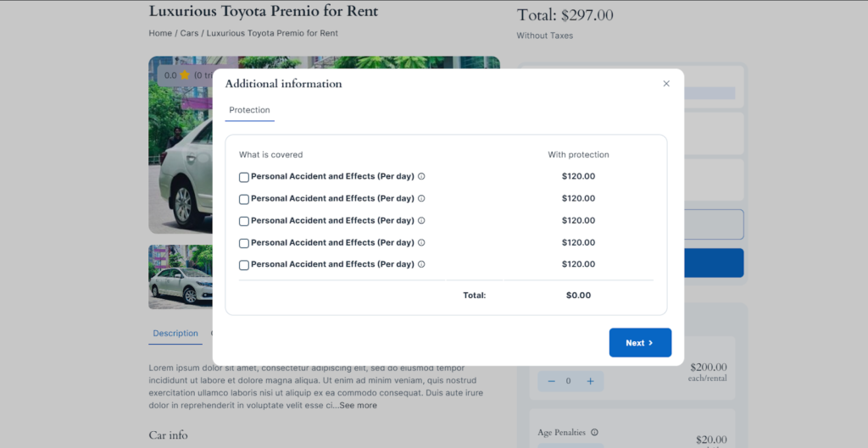868x448 pixels.
Task: Close the Additional information dialog
Action: point(666,84)
